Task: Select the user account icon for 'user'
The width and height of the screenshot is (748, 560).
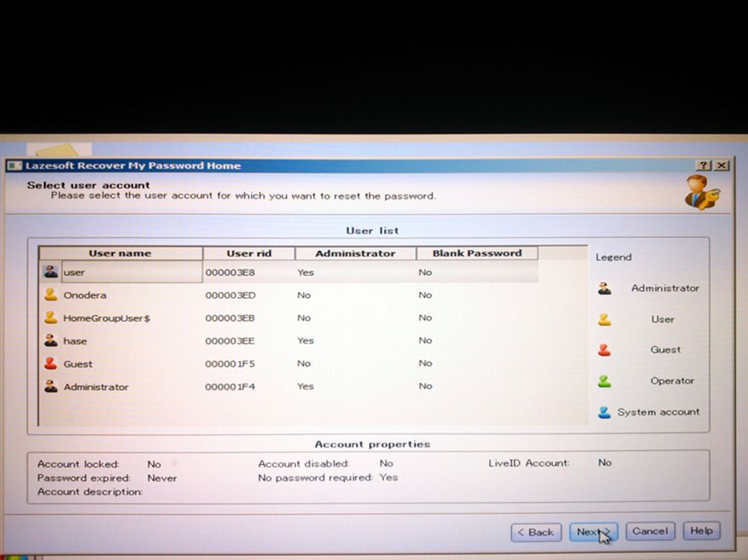Action: [x=51, y=272]
